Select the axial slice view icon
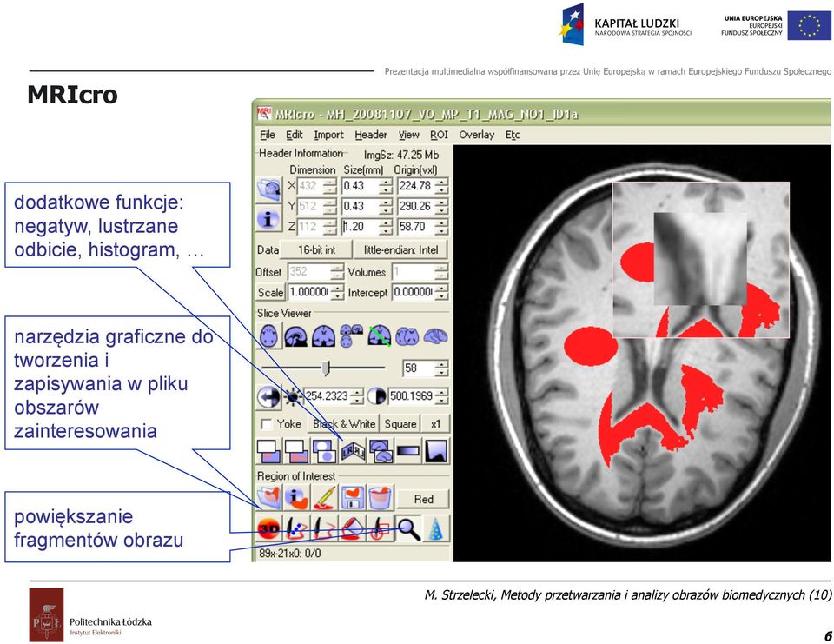Screen dimensions: 834x644 point(268,336)
